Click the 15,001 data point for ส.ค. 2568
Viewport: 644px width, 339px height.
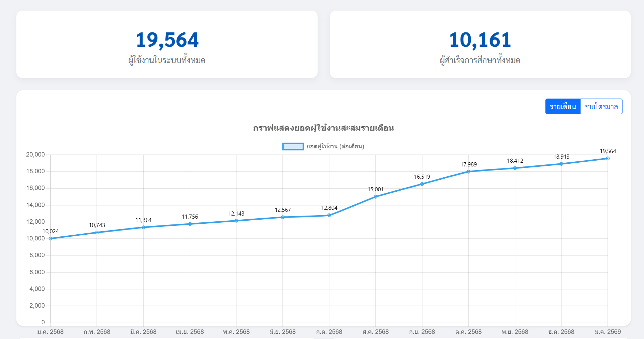[376, 197]
